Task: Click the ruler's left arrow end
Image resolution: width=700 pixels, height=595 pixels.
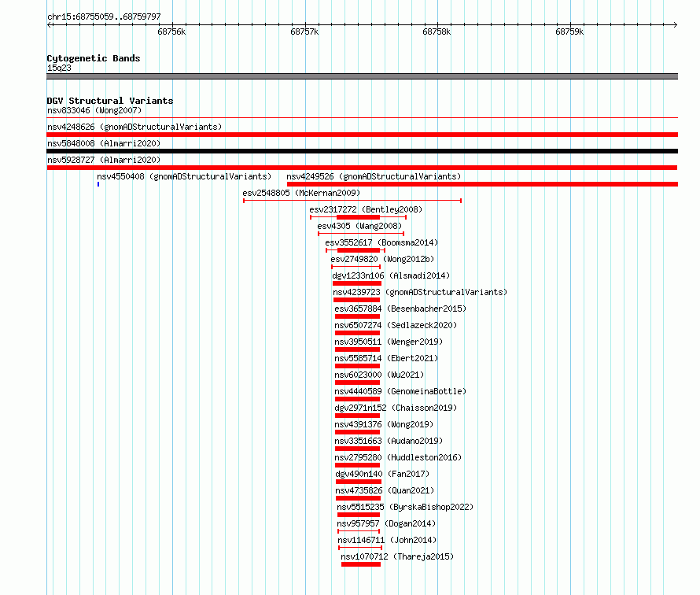Action: [49, 24]
